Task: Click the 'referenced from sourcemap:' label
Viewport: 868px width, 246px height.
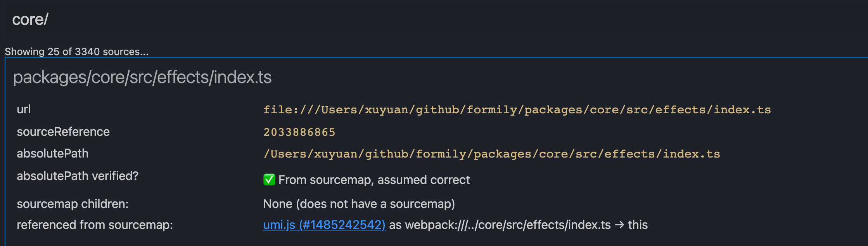Action: click(x=95, y=225)
